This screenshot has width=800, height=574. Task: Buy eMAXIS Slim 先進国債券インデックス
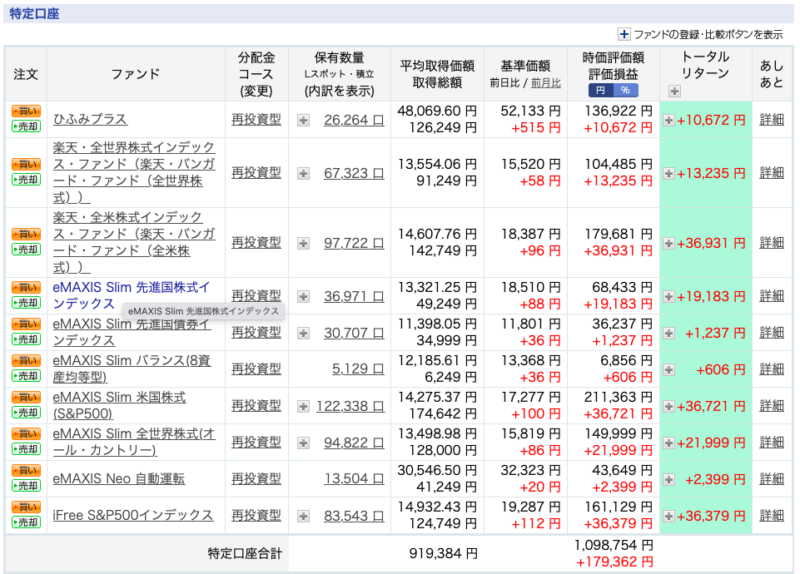[26, 325]
